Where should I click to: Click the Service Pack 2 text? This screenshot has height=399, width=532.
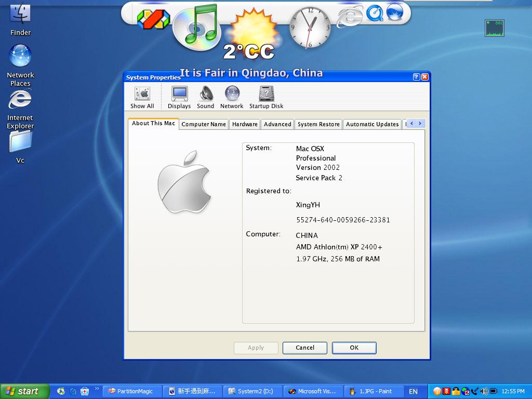(319, 178)
